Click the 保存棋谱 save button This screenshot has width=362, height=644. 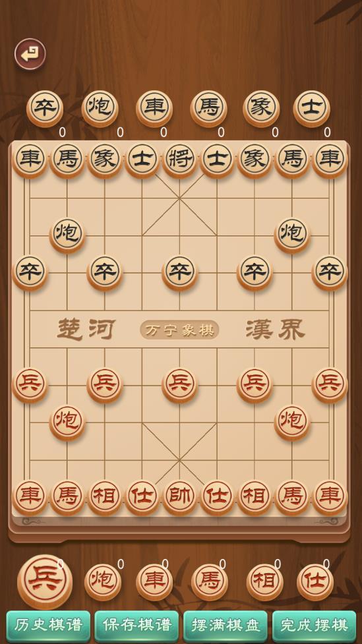[x=137, y=626]
